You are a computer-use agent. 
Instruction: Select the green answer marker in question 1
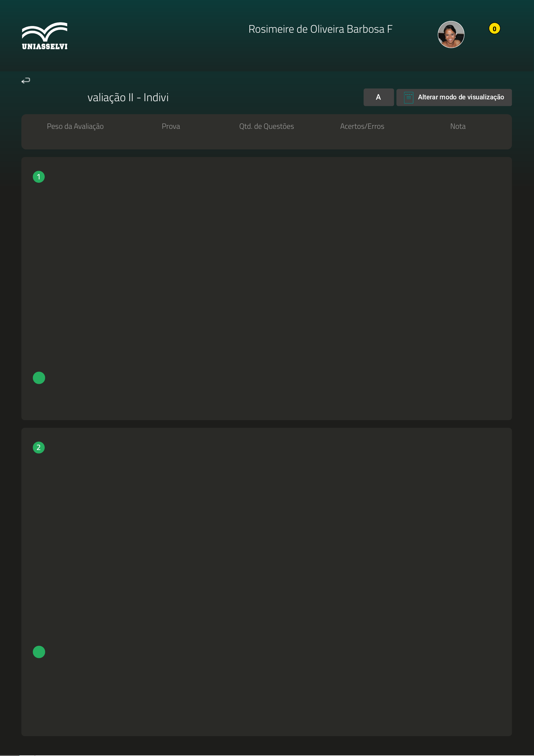39,378
